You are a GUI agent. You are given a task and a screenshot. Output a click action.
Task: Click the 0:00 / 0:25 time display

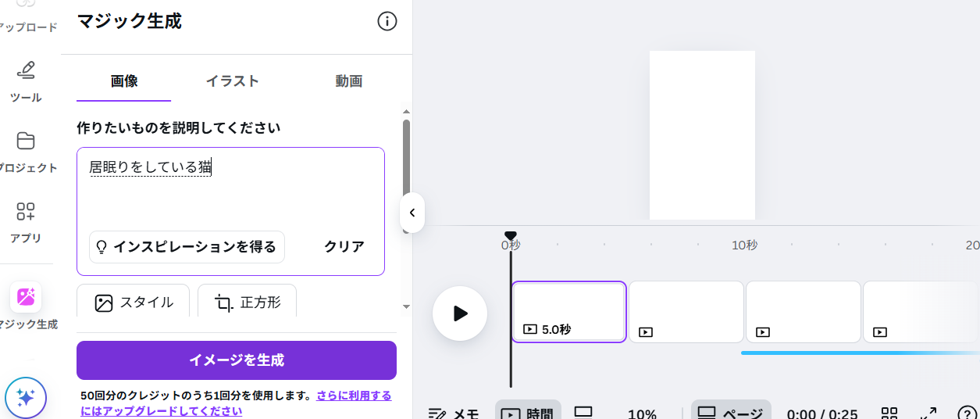click(821, 414)
